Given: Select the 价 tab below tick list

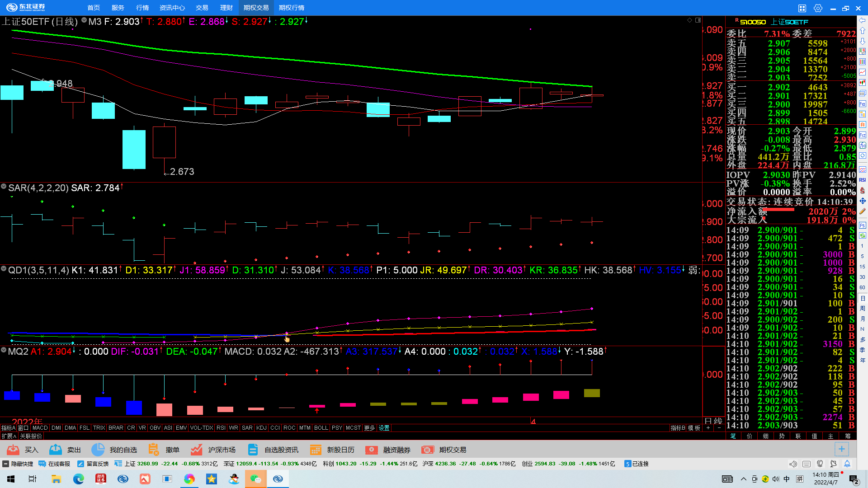Looking at the screenshot, I should [749, 436].
